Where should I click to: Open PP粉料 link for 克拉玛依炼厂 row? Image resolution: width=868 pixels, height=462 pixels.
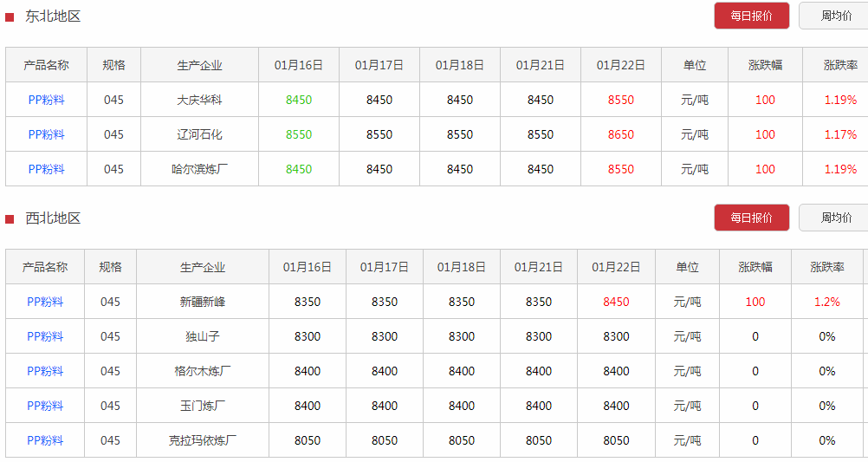coord(45,440)
